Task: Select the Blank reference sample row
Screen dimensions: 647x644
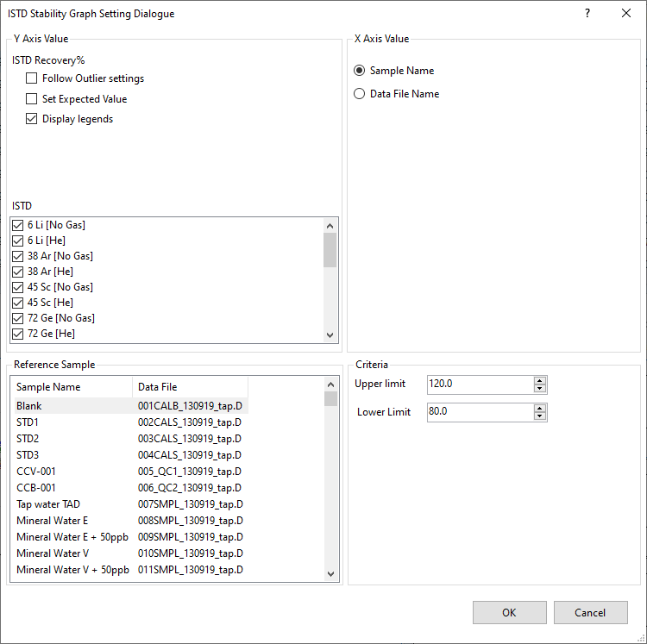Action: pyautogui.click(x=131, y=406)
